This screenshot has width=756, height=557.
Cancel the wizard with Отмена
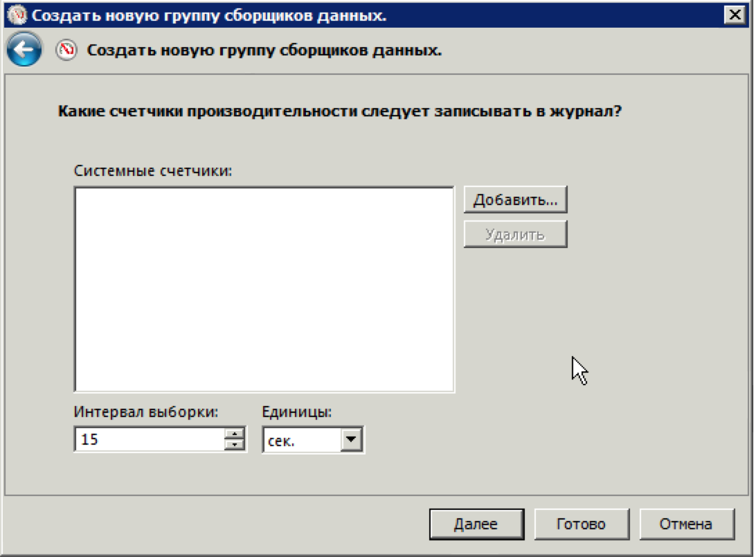coord(685,524)
